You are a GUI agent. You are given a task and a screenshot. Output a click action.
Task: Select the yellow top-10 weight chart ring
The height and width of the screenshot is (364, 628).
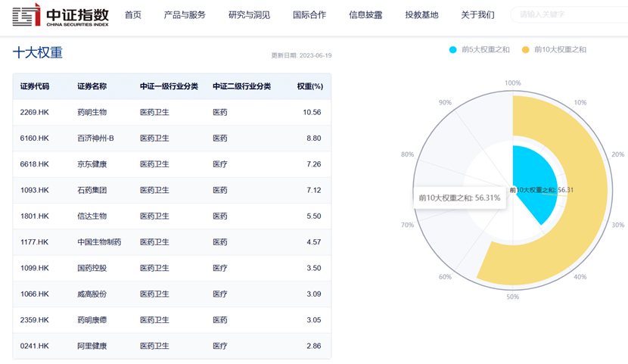click(x=589, y=192)
